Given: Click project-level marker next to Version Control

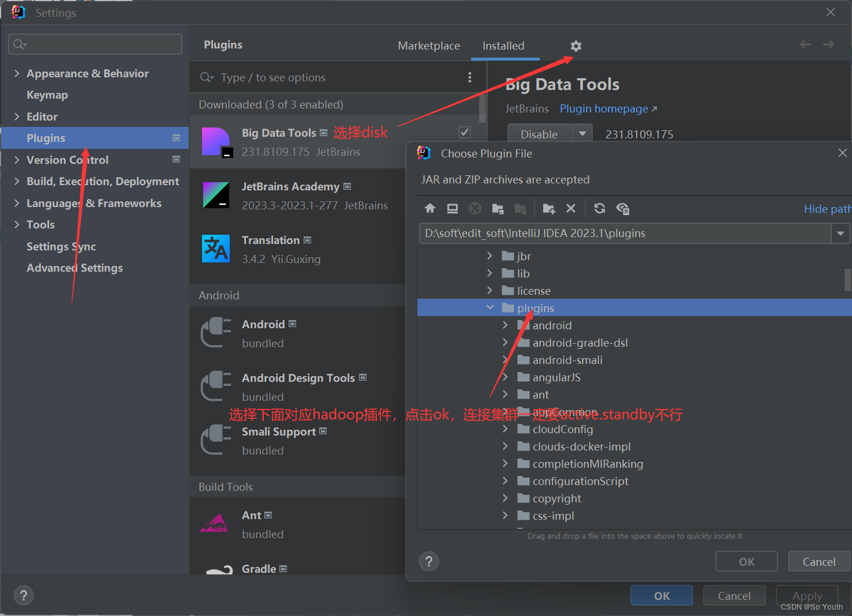Looking at the screenshot, I should (176, 159).
